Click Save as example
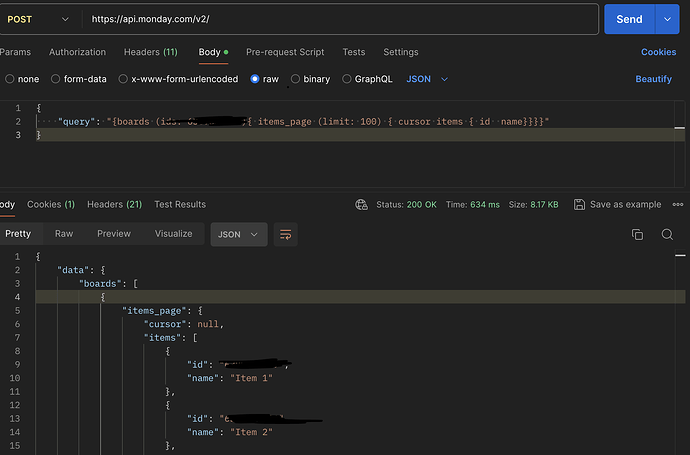690x455 pixels. [x=617, y=205]
